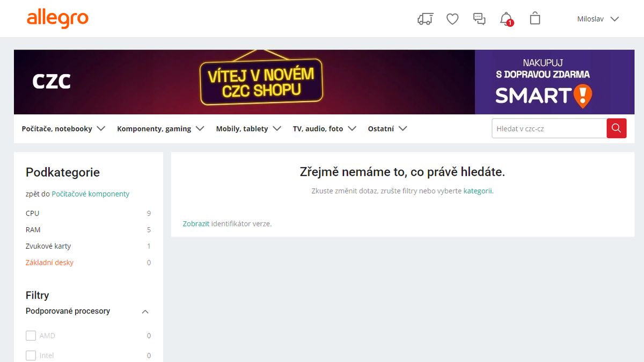Screen dimensions: 644x362
Task: Open the TV, audio, foto menu
Action: pyautogui.click(x=325, y=129)
